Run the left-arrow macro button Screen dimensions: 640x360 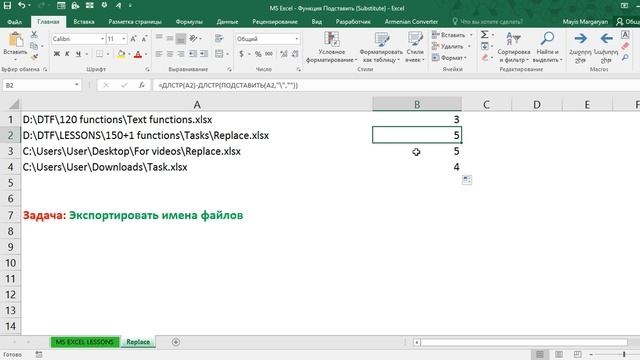(606, 47)
